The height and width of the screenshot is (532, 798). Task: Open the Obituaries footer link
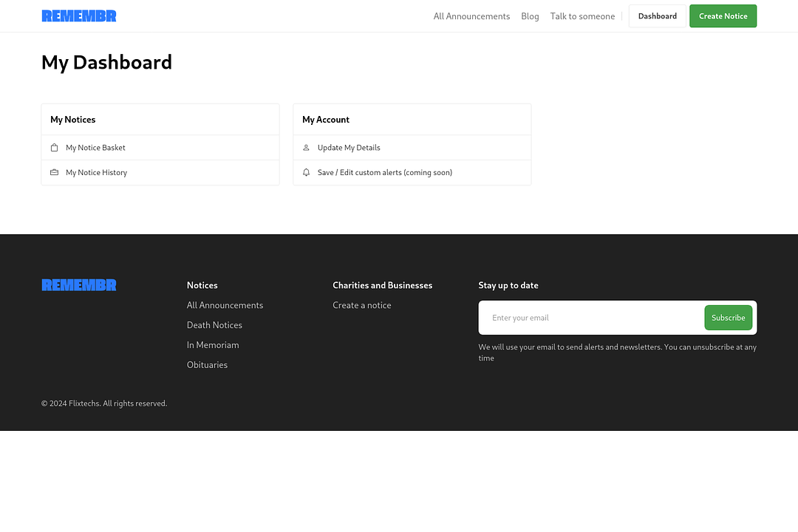[207, 365]
